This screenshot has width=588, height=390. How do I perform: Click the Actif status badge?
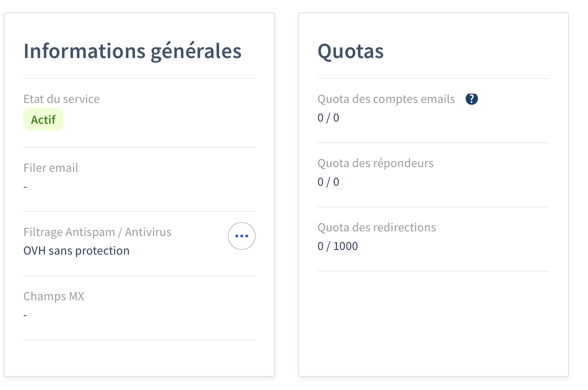(x=43, y=120)
